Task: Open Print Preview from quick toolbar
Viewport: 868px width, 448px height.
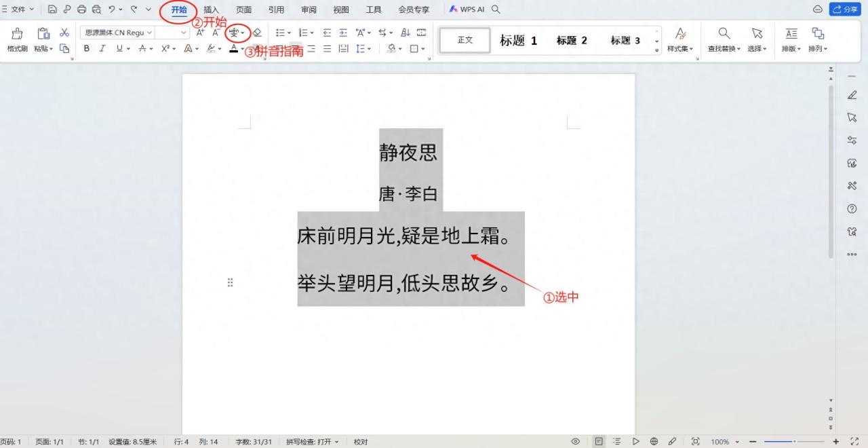Action: pos(96,10)
